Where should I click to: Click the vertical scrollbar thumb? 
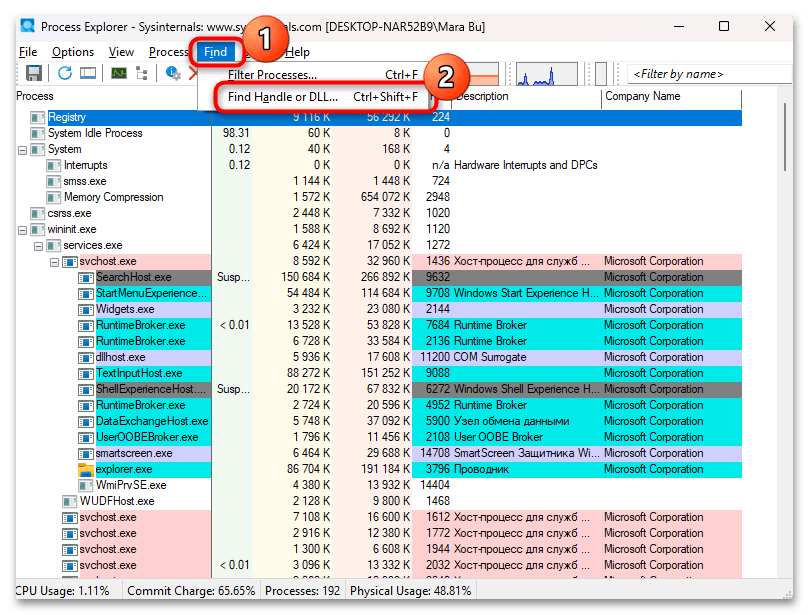click(x=785, y=136)
